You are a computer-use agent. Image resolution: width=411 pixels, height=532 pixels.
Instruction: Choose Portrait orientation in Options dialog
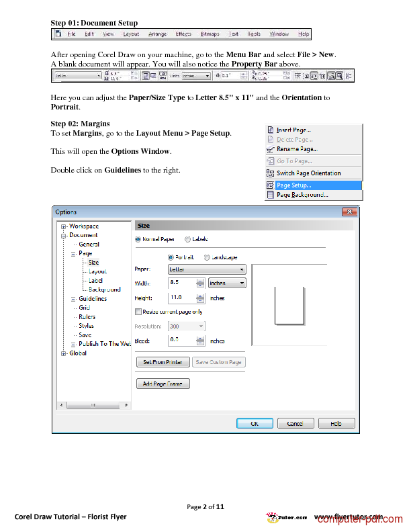coord(171,257)
